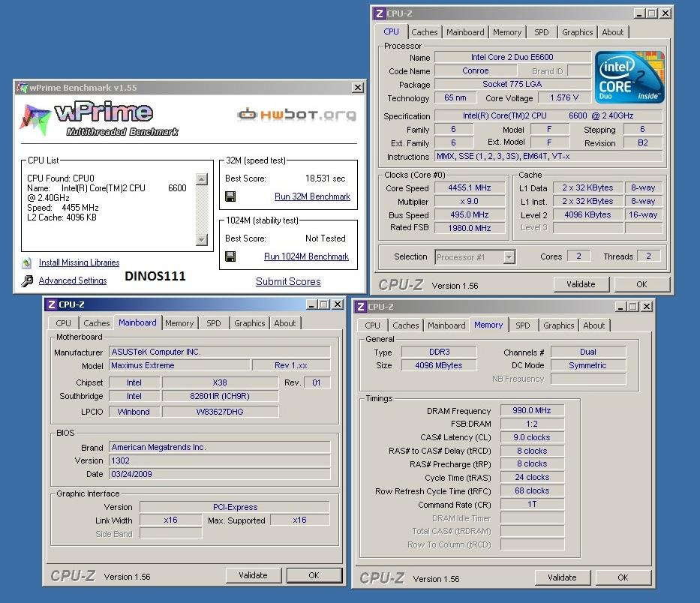Minimize the top-right CPU-Z processor window
Image resolution: width=700 pixels, height=603 pixels.
click(639, 13)
